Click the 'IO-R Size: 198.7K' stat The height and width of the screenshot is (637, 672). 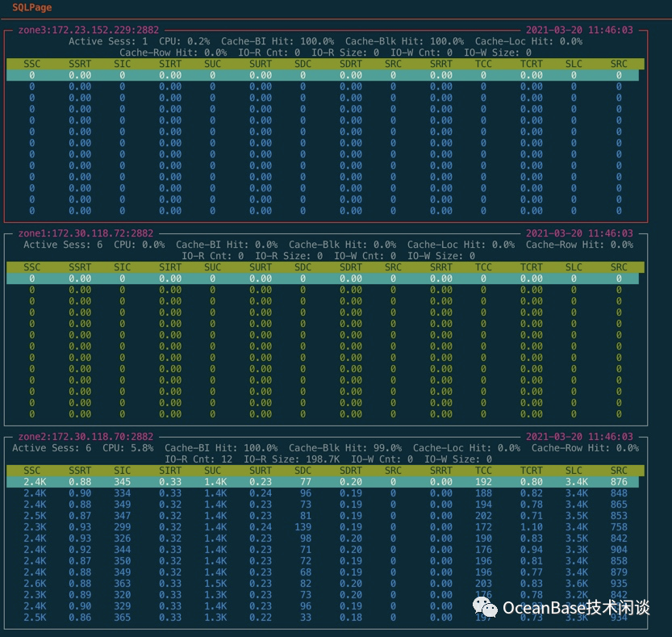[292, 459]
